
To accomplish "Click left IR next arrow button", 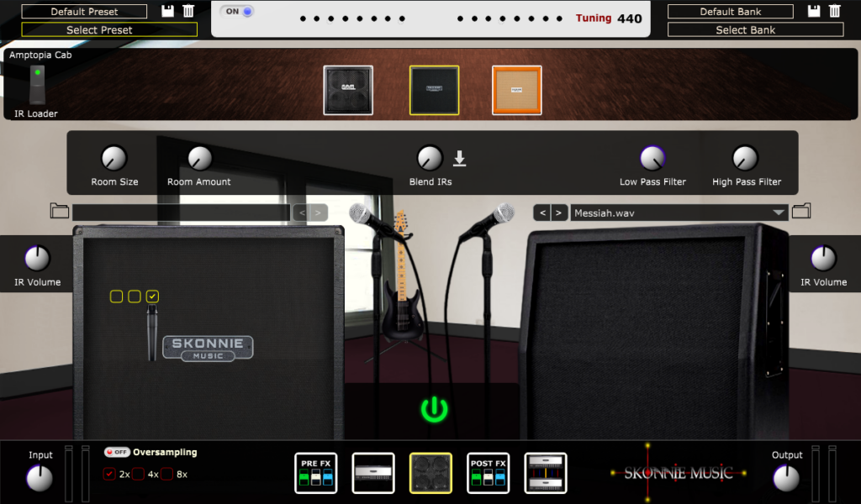I will click(318, 213).
